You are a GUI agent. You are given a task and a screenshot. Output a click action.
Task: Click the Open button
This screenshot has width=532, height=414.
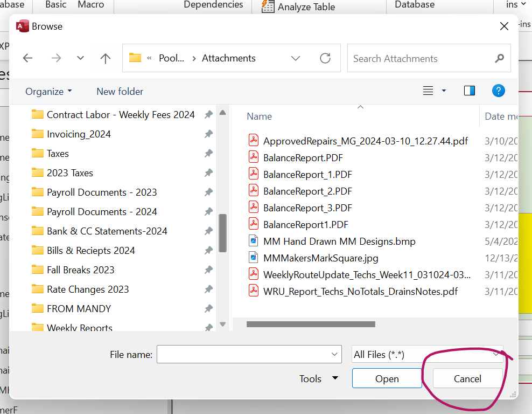click(387, 379)
